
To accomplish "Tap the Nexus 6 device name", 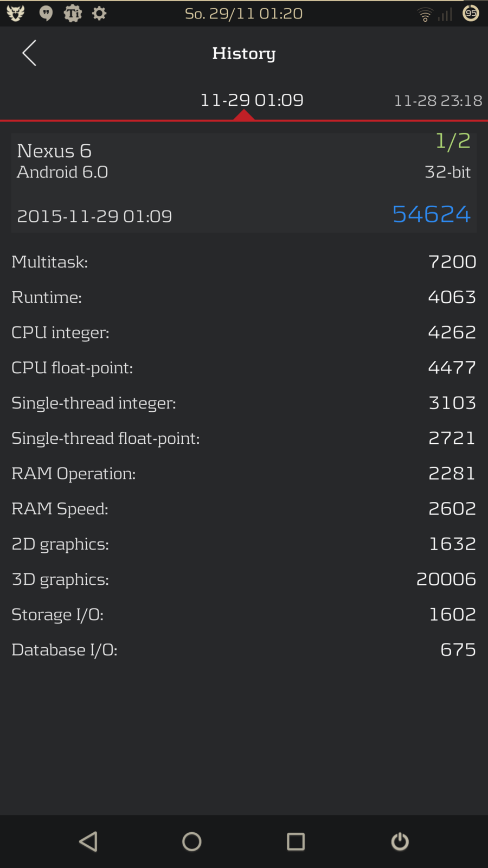I will (x=54, y=151).
